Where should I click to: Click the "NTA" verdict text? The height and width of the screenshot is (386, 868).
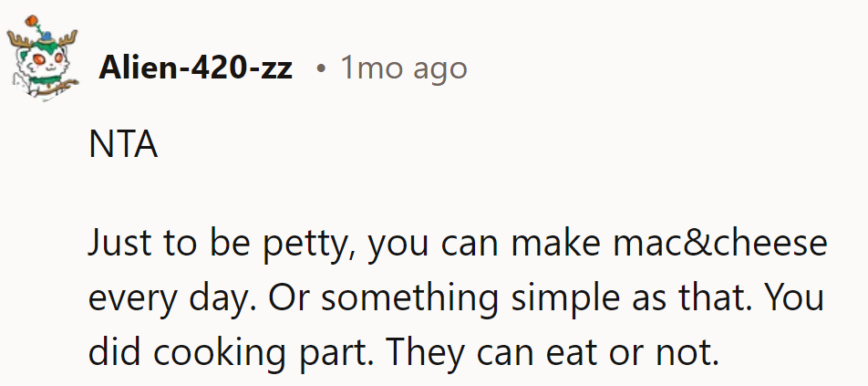point(123,146)
